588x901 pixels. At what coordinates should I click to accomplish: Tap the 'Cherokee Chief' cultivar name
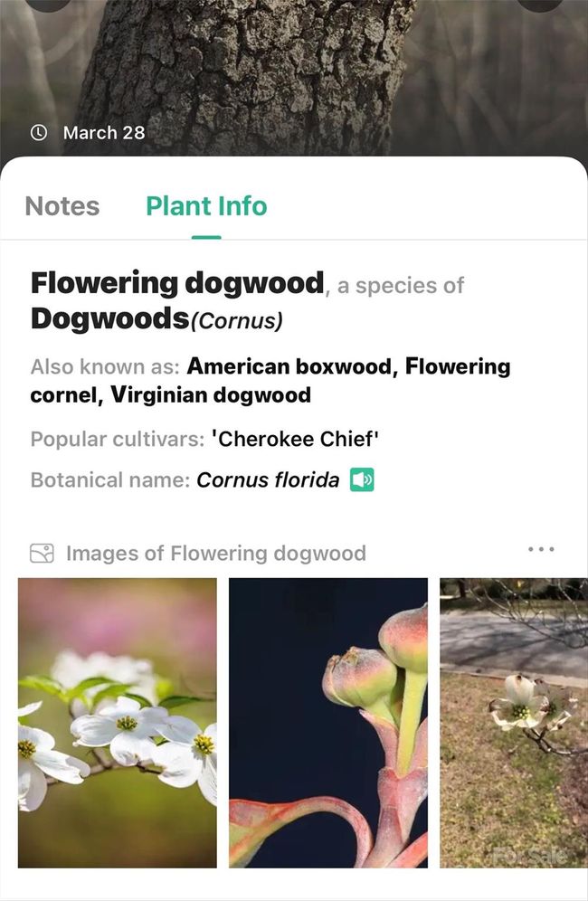pyautogui.click(x=295, y=440)
